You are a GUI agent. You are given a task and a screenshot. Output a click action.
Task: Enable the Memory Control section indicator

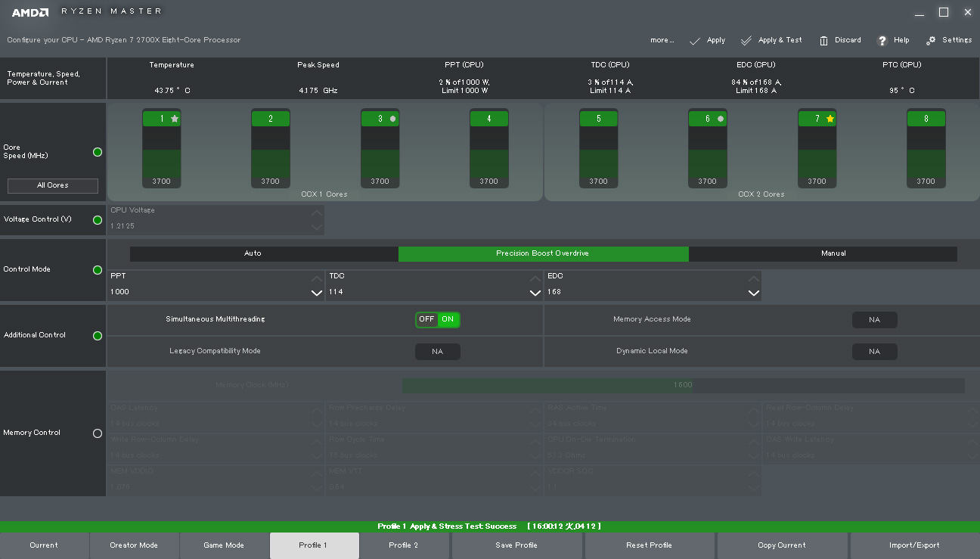click(98, 433)
